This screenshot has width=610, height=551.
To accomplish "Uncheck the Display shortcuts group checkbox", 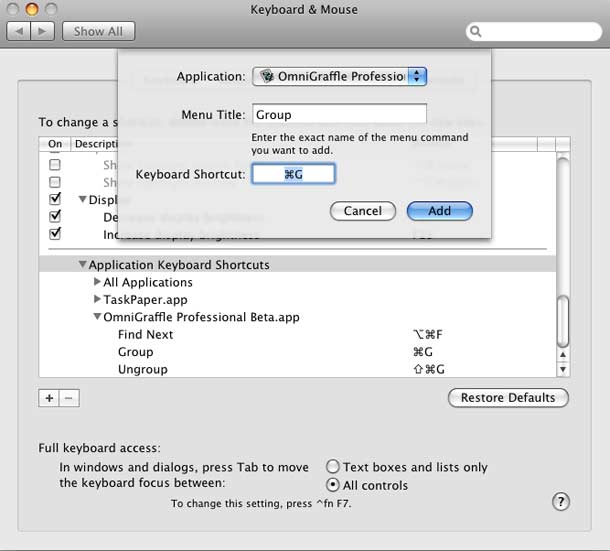I will pyautogui.click(x=55, y=199).
